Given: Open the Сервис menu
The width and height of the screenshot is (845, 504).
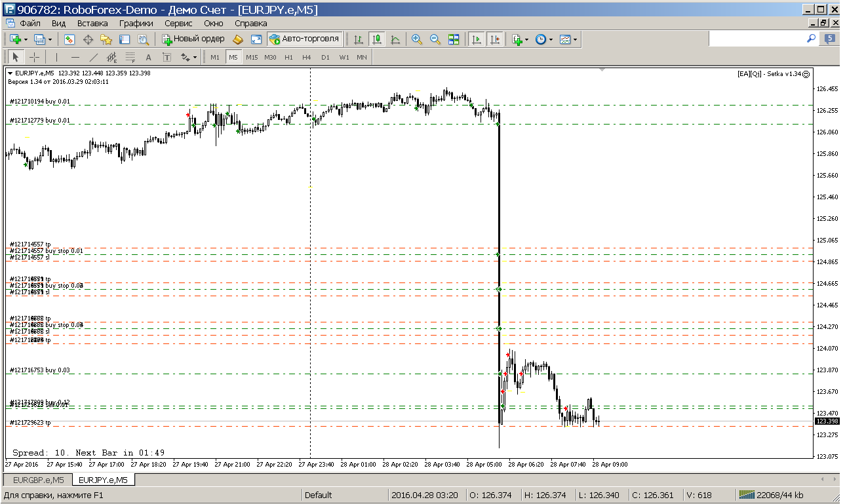Looking at the screenshot, I should pos(178,23).
